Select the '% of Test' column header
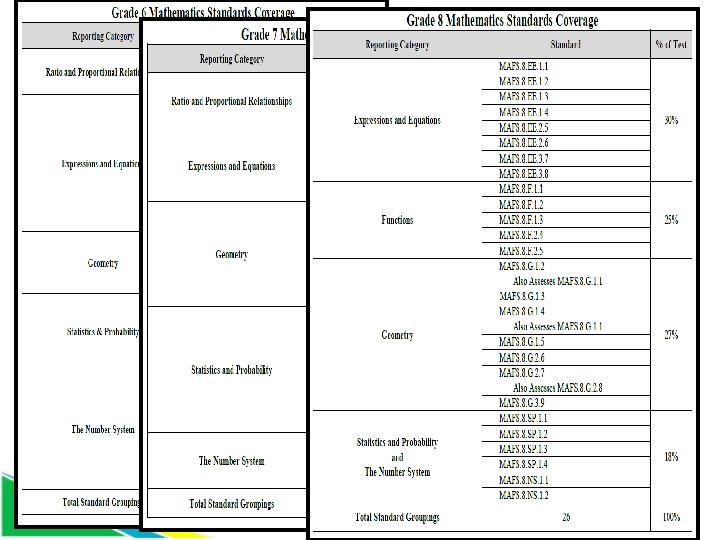Image resolution: width=720 pixels, height=540 pixels. click(x=671, y=45)
